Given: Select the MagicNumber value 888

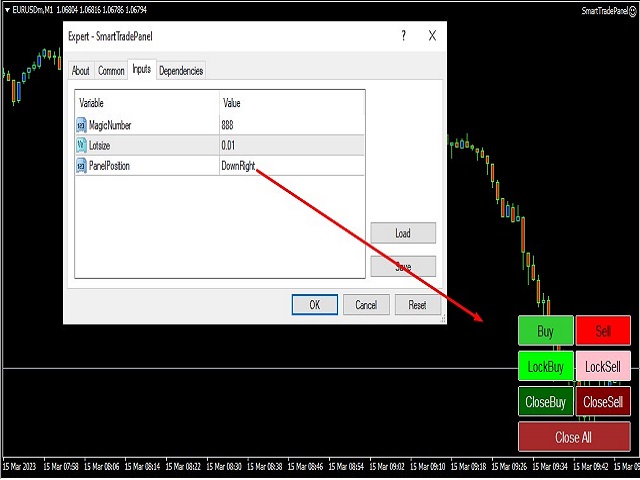Looking at the screenshot, I should coord(227,125).
